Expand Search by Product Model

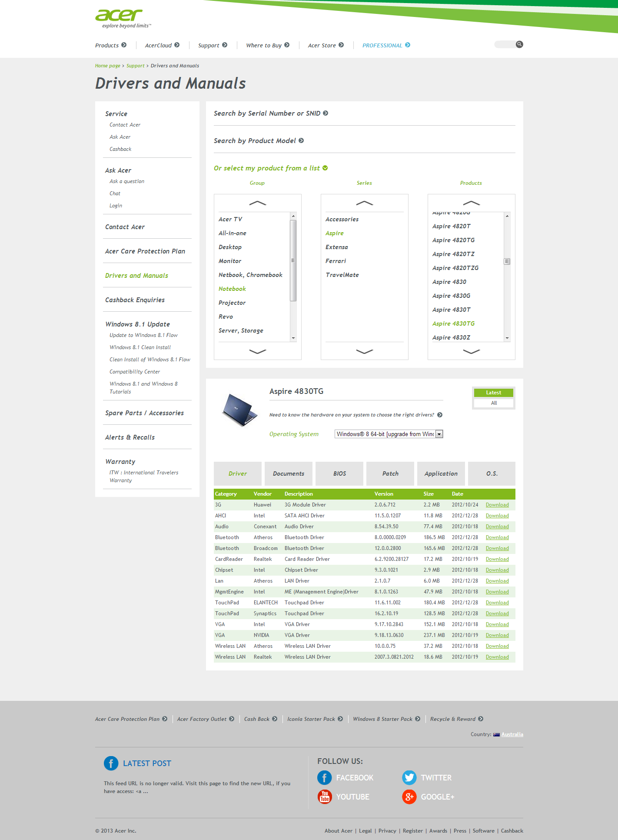[259, 140]
